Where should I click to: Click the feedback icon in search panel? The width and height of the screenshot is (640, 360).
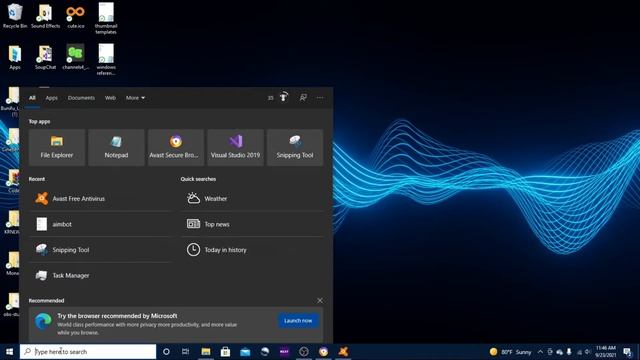303,98
